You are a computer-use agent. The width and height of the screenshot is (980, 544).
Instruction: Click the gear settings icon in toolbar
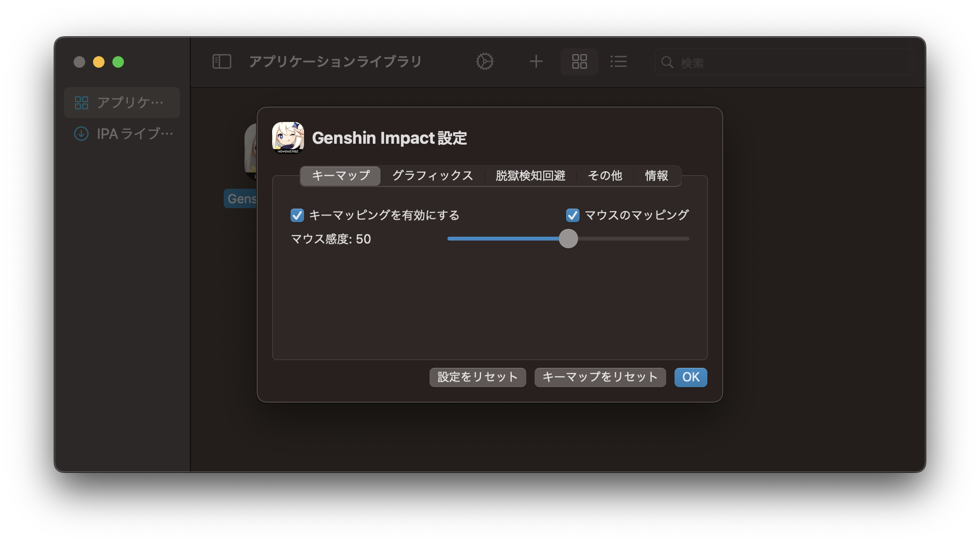point(485,61)
